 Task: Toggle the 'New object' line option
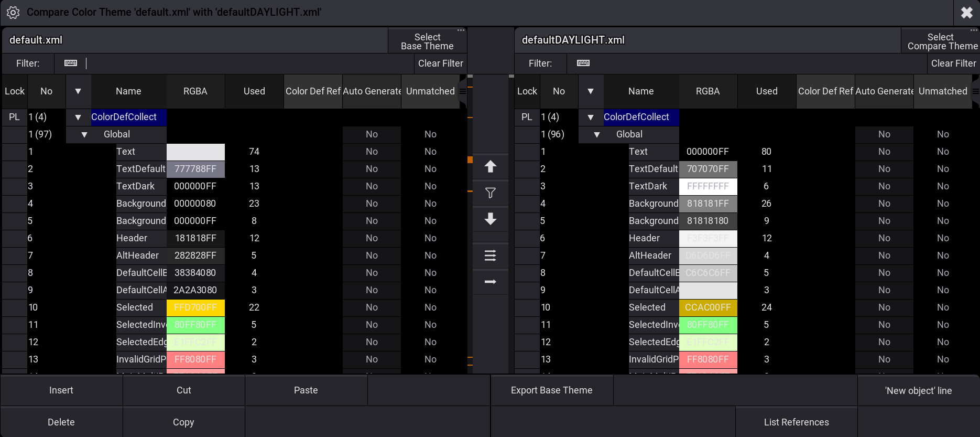pos(918,390)
